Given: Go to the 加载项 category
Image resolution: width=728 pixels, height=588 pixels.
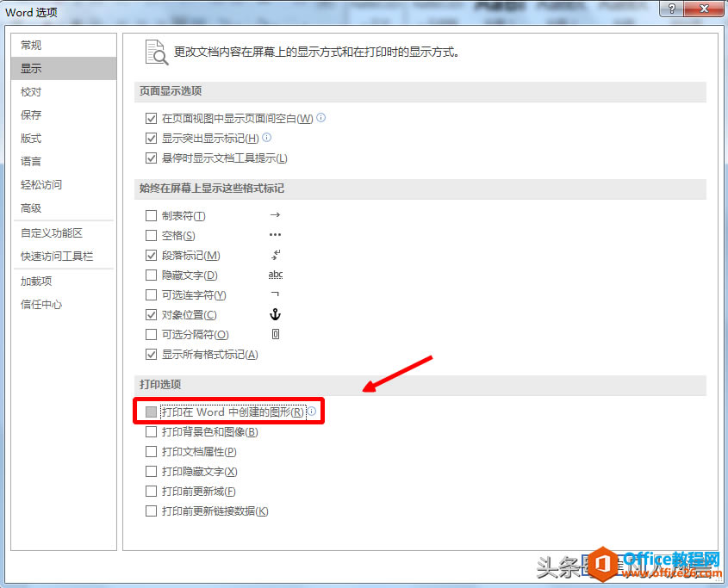Looking at the screenshot, I should (64, 281).
